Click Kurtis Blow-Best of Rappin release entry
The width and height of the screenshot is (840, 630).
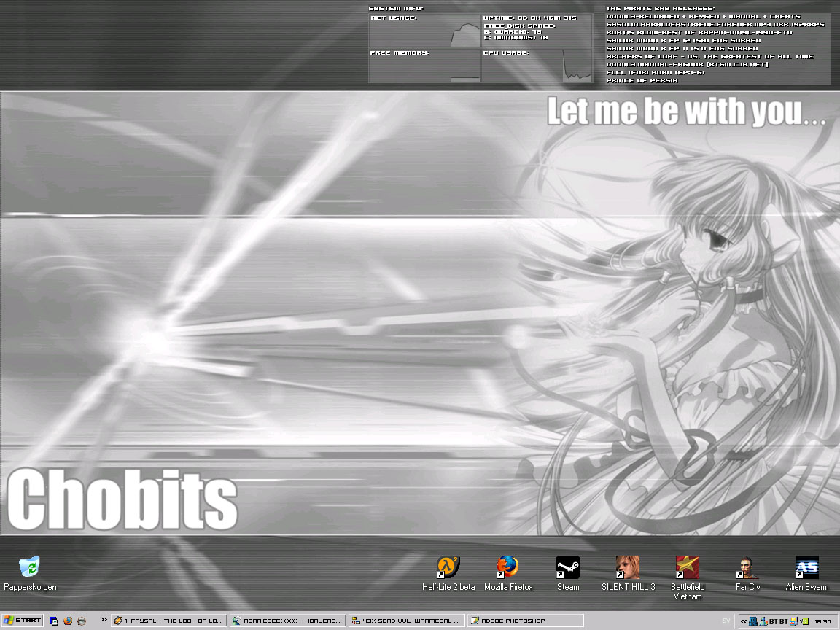click(x=699, y=33)
